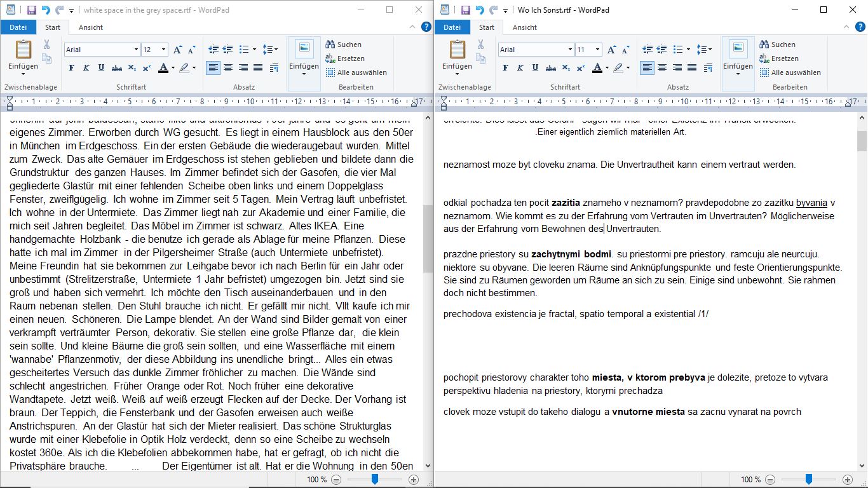Insert picture via Einfügen in left window
The width and height of the screenshot is (868, 488).
pyautogui.click(x=304, y=48)
